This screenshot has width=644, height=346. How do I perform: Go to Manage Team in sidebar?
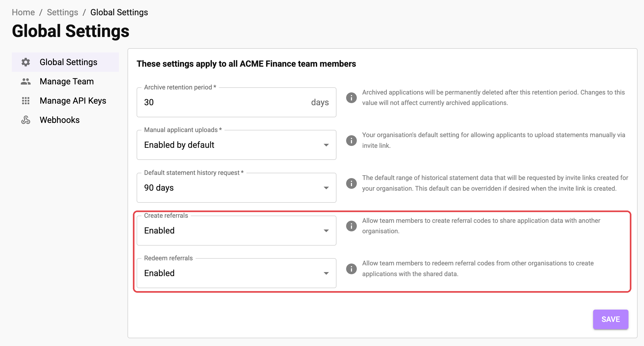coord(65,81)
